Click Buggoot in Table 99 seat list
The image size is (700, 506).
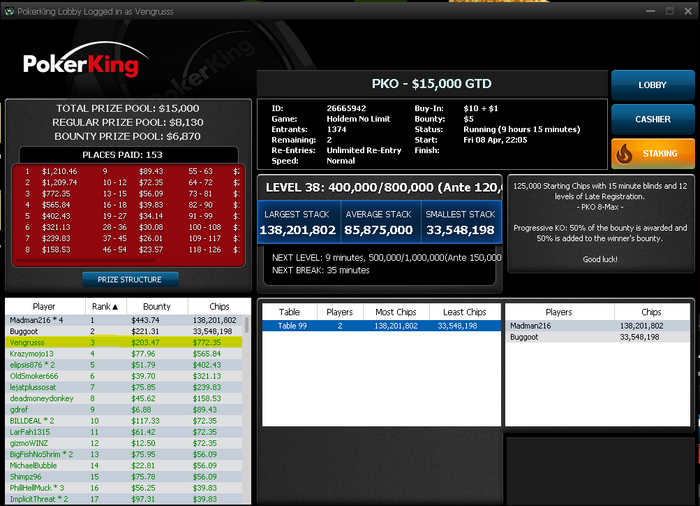click(598, 337)
